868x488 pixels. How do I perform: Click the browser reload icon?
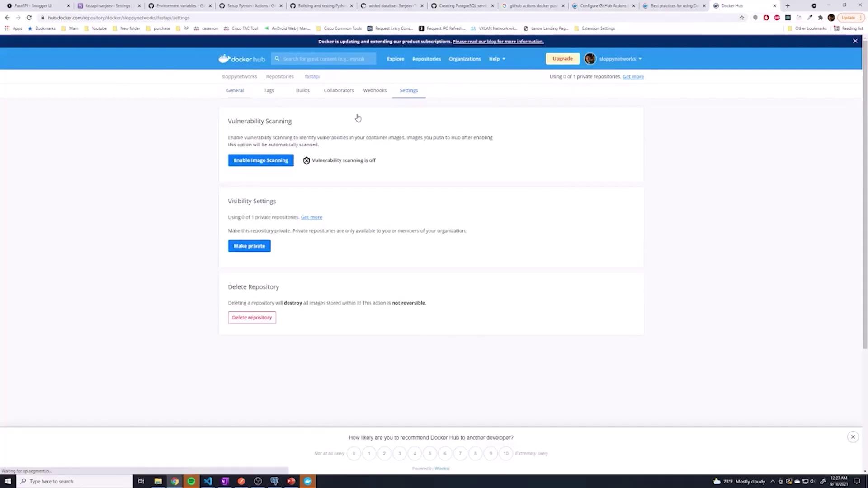29,18
